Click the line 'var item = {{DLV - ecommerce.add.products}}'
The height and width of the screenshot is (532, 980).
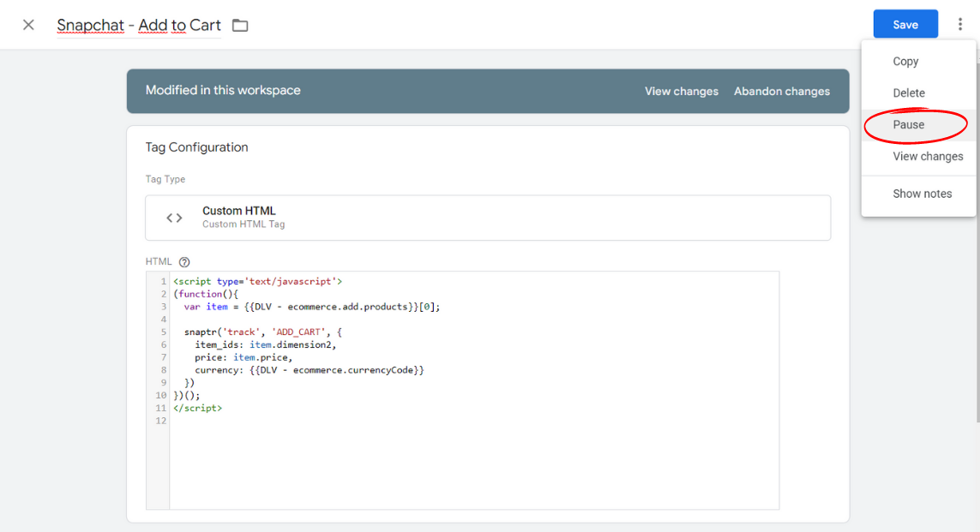coord(311,307)
